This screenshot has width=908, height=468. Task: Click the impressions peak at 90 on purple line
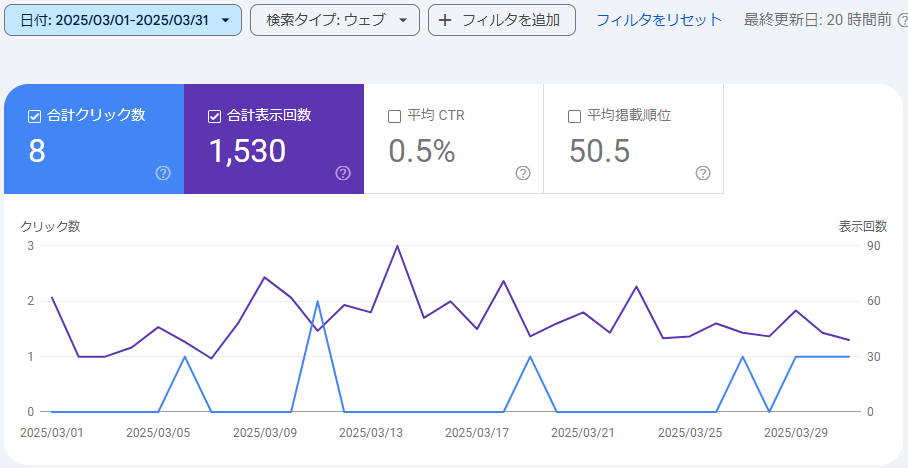pyautogui.click(x=397, y=246)
